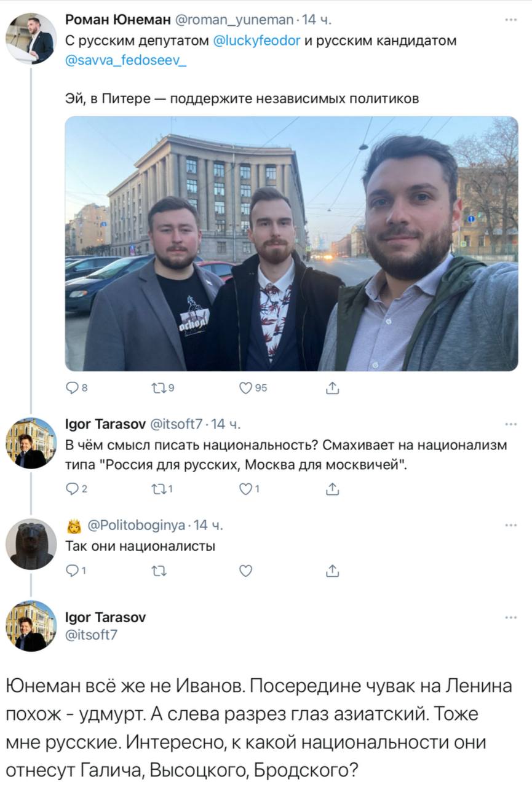Viewport: 532px width, 787px height.
Task: Like the 'Так они националисты' reply
Action: point(245,571)
